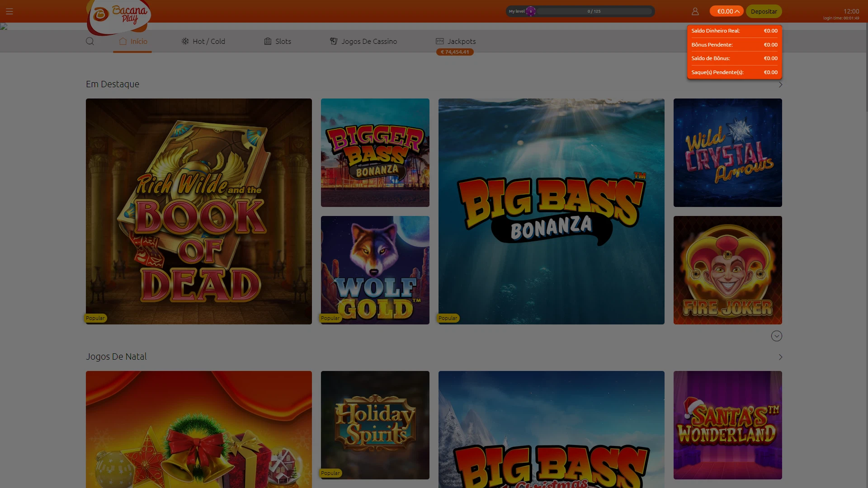Click the Jogos De Natal heading
The image size is (868, 488).
116,357
